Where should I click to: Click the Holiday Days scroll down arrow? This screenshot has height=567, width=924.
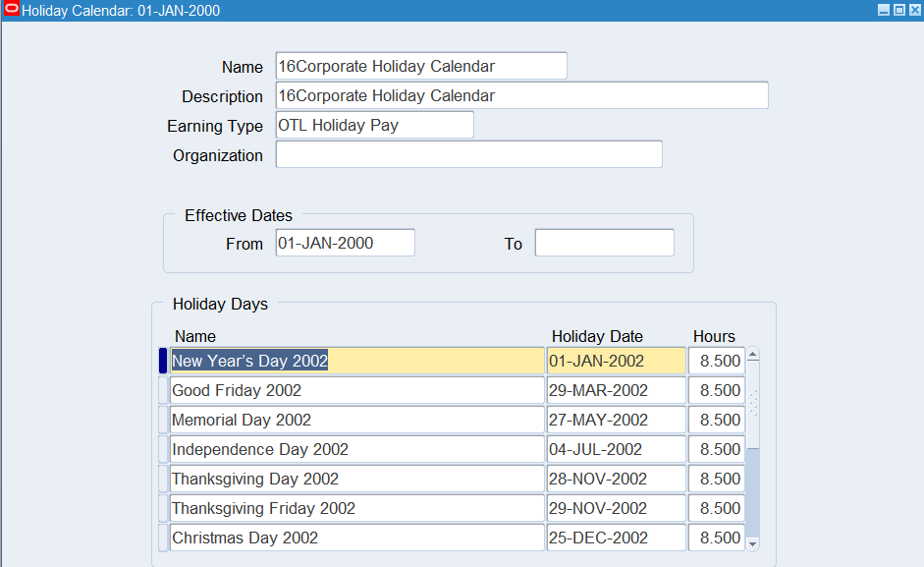pyautogui.click(x=753, y=543)
